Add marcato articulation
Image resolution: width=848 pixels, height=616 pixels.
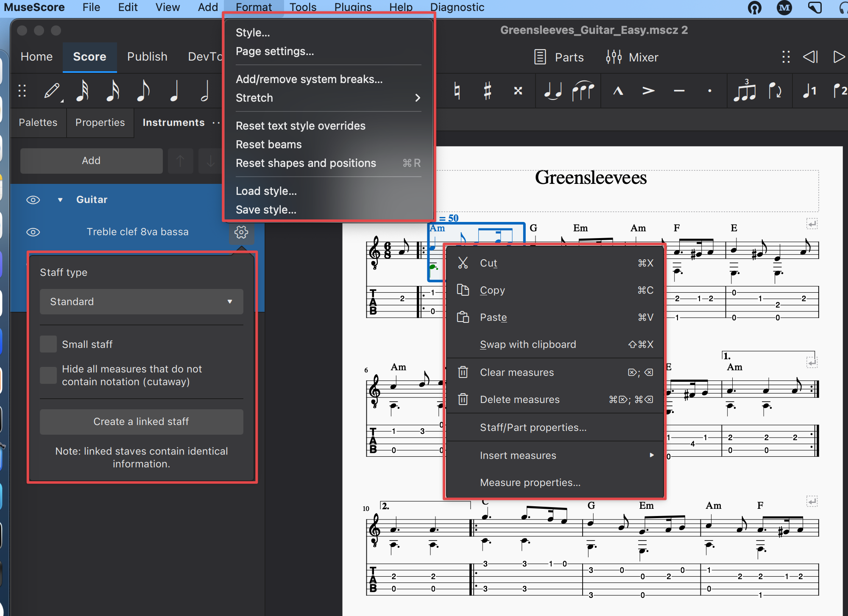coord(618,91)
